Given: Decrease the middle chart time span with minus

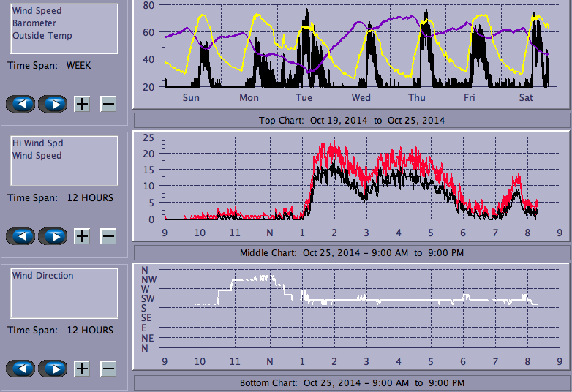Looking at the screenshot, I should pyautogui.click(x=108, y=236).
